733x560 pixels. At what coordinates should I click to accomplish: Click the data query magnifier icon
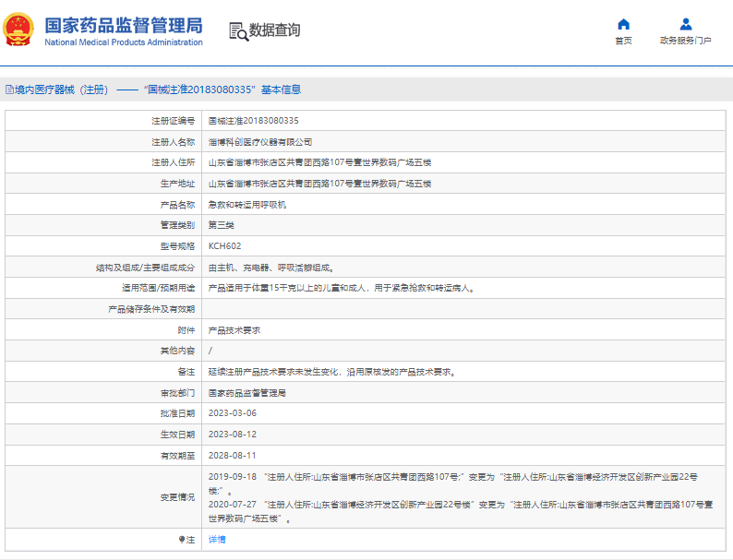[x=238, y=30]
